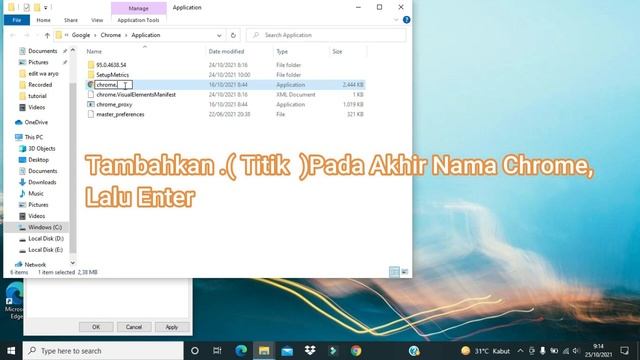Open pinned Pictures in Quick access
Image resolution: width=640 pixels, height=360 pixels.
38,62
